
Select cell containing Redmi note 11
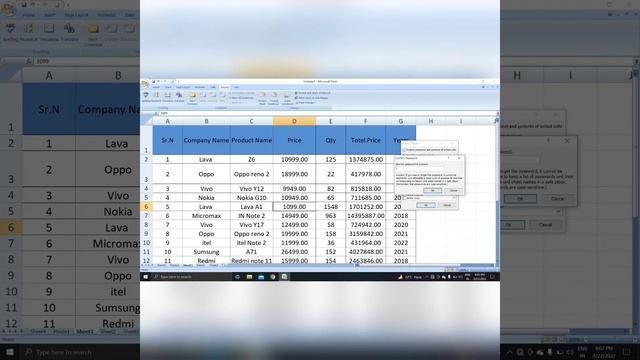(x=251, y=260)
